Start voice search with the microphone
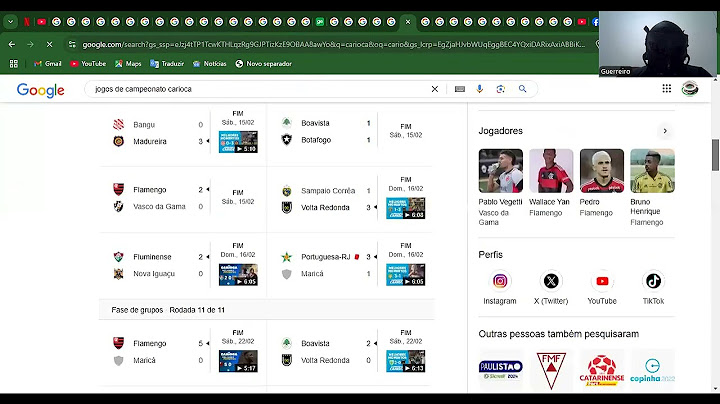This screenshot has height=404, width=720. (x=479, y=89)
